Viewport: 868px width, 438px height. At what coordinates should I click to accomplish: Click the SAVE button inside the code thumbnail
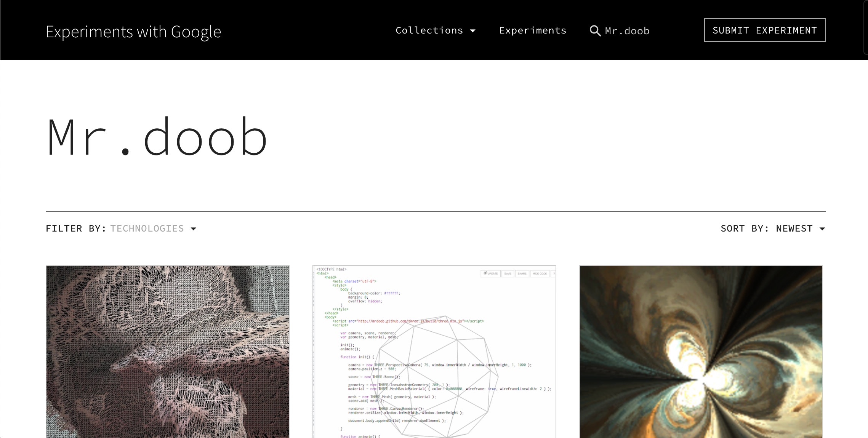coord(508,273)
